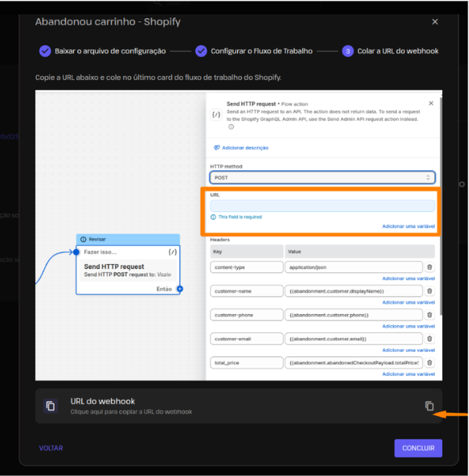Click 'This field is required' message
Viewport: 469px width, 476px height.
click(x=240, y=217)
